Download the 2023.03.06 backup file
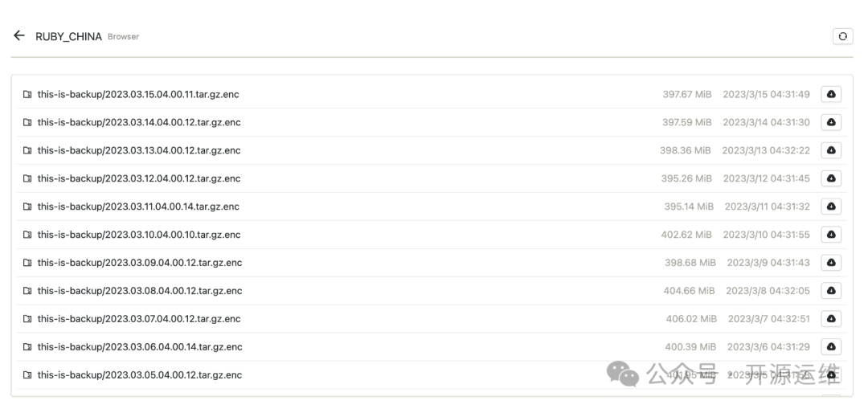The width and height of the screenshot is (868, 409). tap(831, 346)
